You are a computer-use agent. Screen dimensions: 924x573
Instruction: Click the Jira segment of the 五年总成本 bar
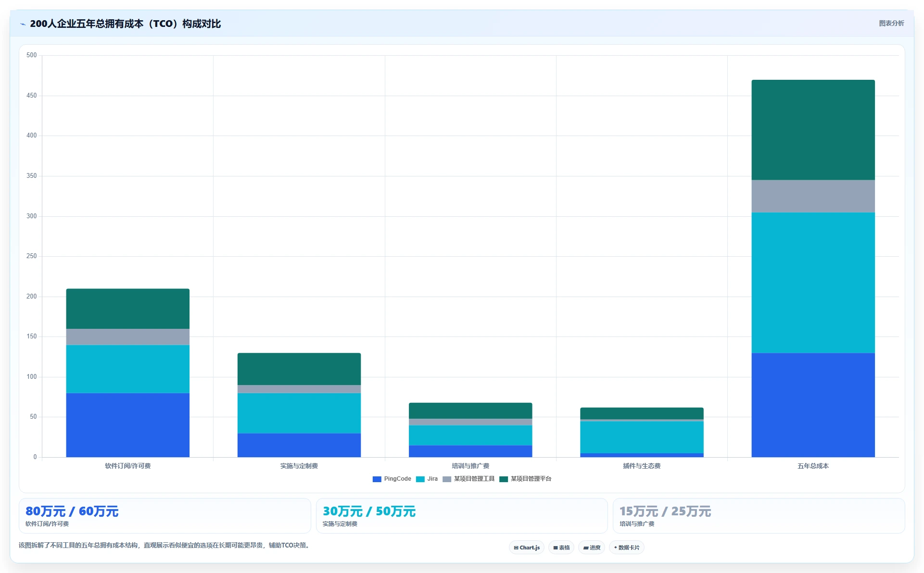(x=813, y=283)
